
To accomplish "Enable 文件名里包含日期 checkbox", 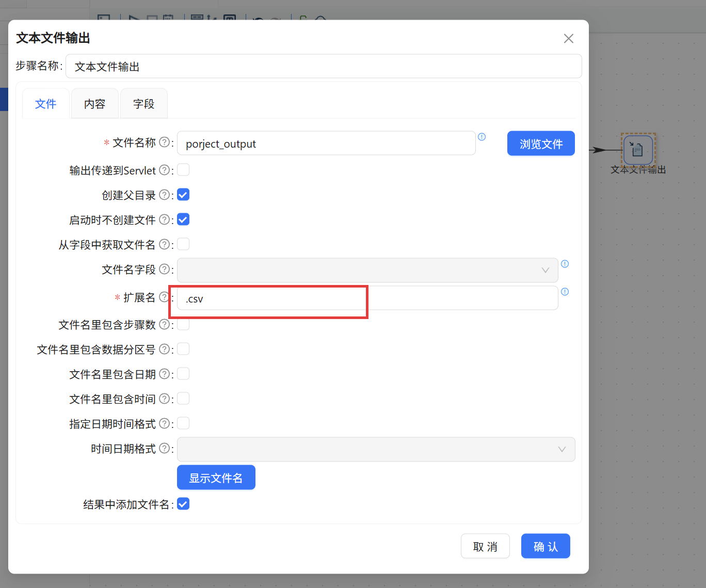I will coord(183,374).
